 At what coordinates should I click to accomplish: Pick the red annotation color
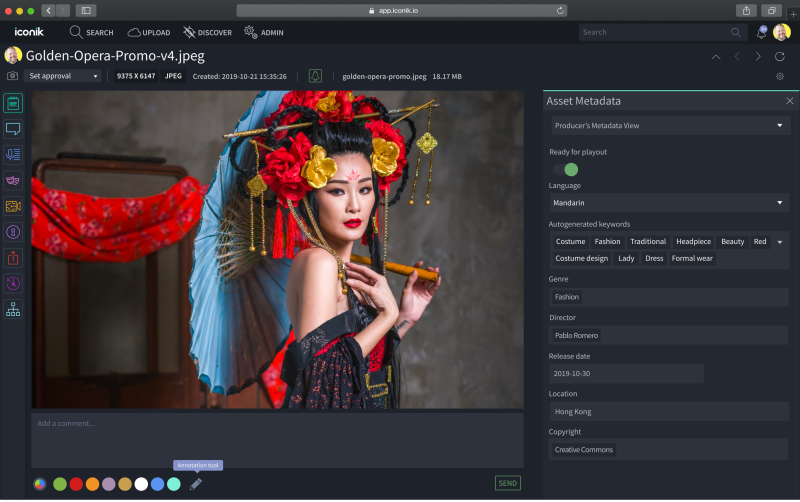76,484
